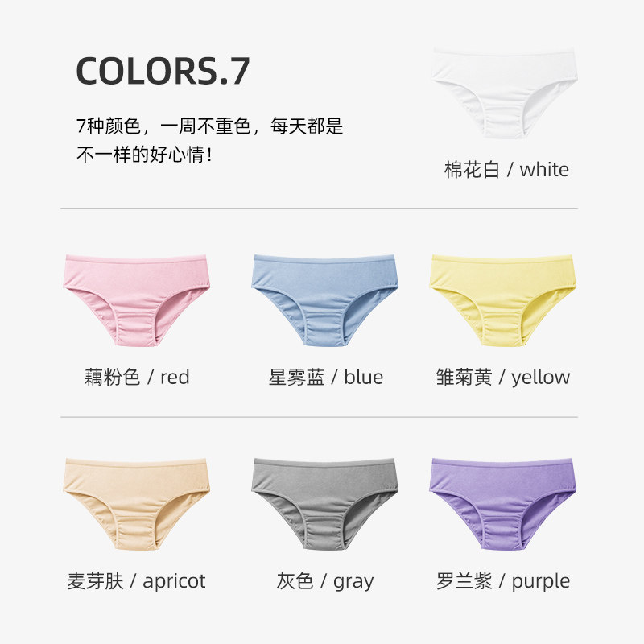The height and width of the screenshot is (644, 644).
Task: Choose the '罗兰紫 / purple' label
Action: pos(502,580)
